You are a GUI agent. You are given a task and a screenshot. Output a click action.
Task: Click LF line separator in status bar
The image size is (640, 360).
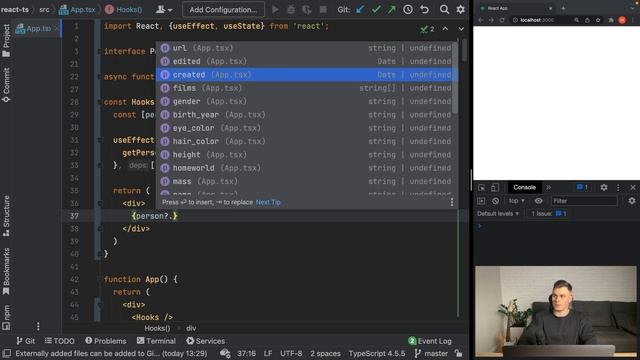[268, 353]
